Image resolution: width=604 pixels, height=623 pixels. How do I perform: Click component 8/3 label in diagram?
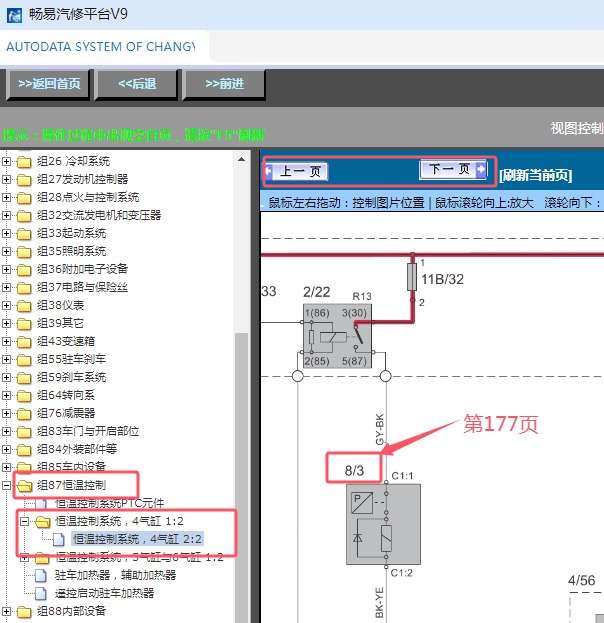(354, 471)
